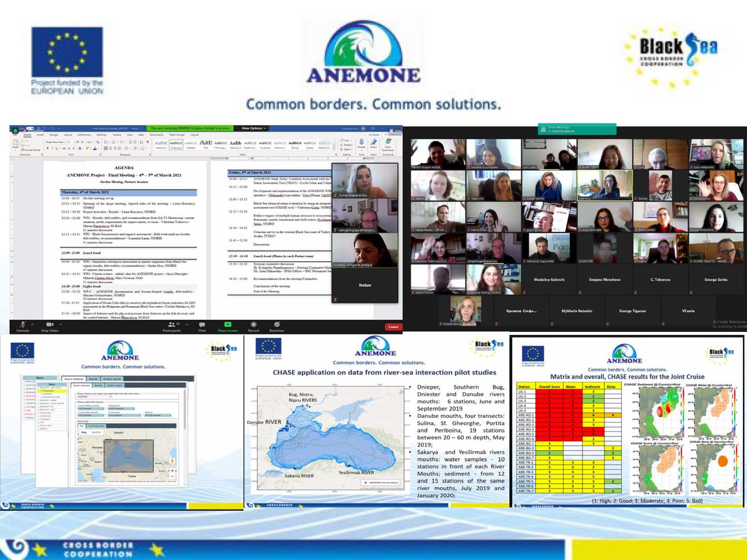Click the fullscreen icon on the Black Sea map
Screen dimensions: 747x560
(x=172, y=432)
